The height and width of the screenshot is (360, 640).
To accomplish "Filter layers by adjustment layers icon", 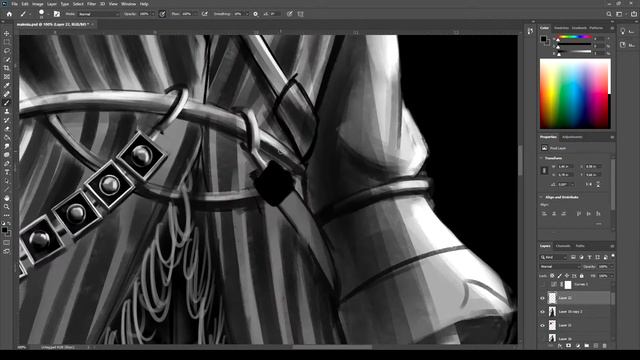I will 581,257.
